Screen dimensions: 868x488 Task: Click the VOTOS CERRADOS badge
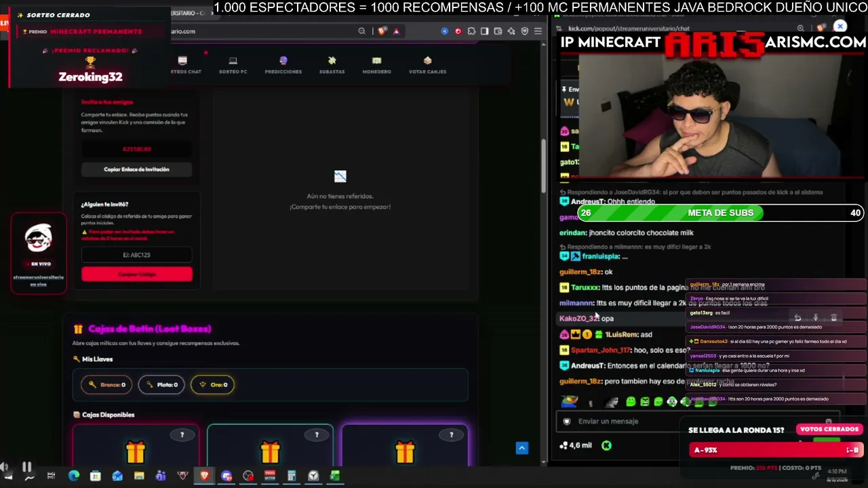(x=829, y=429)
